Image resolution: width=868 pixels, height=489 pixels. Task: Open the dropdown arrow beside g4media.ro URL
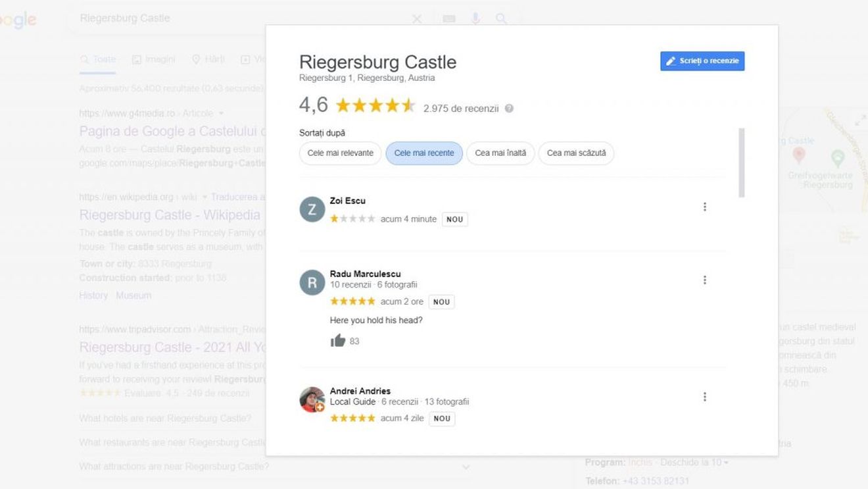pyautogui.click(x=221, y=114)
